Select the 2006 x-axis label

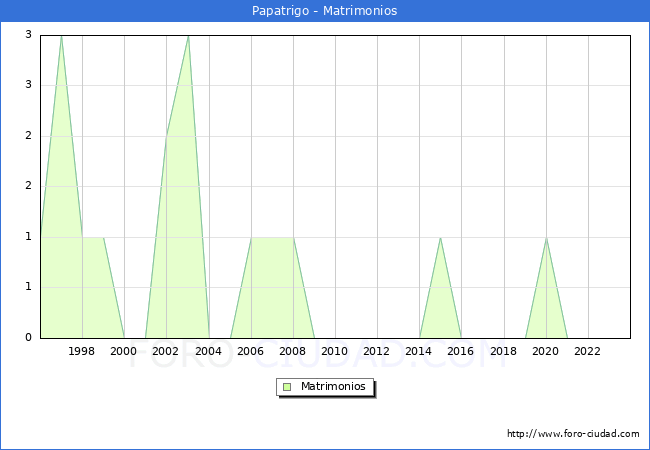[x=251, y=351]
